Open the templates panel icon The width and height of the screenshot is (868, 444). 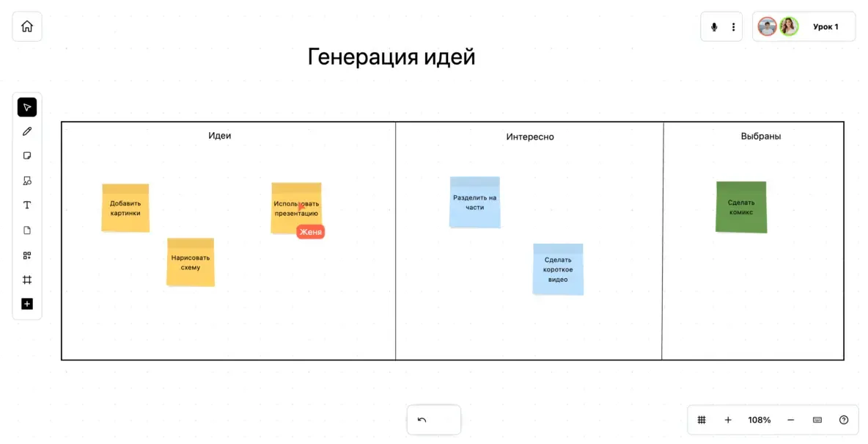(26, 255)
